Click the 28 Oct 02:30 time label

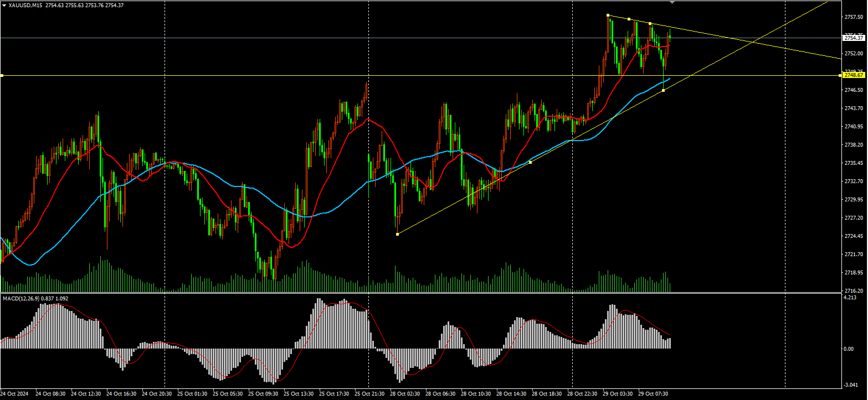pos(405,394)
